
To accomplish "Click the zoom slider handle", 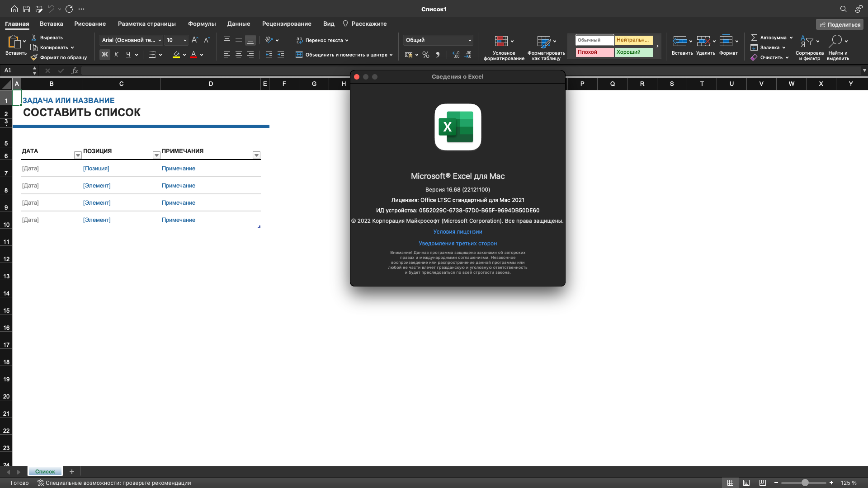I will 805,483.
